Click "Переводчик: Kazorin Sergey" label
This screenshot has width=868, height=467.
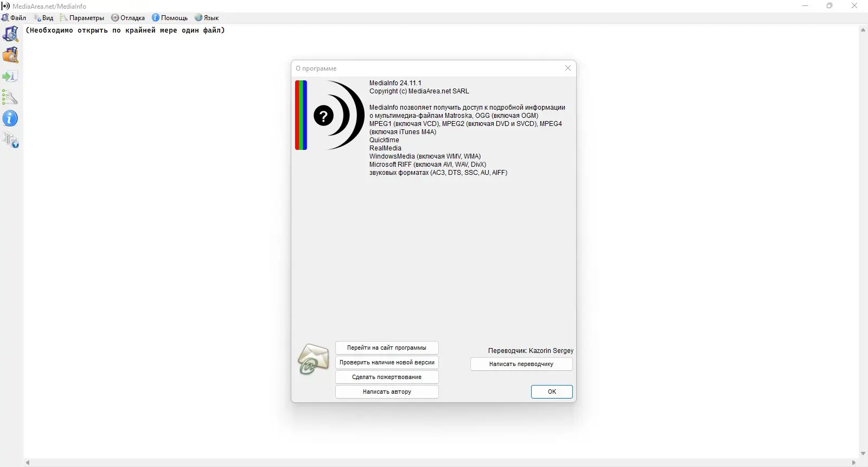(x=531, y=351)
